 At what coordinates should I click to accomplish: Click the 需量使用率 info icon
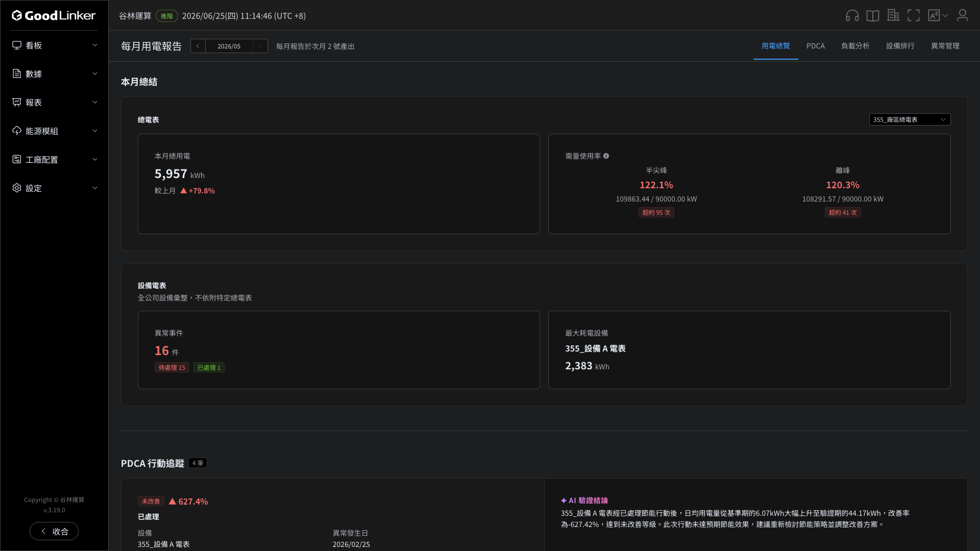606,156
